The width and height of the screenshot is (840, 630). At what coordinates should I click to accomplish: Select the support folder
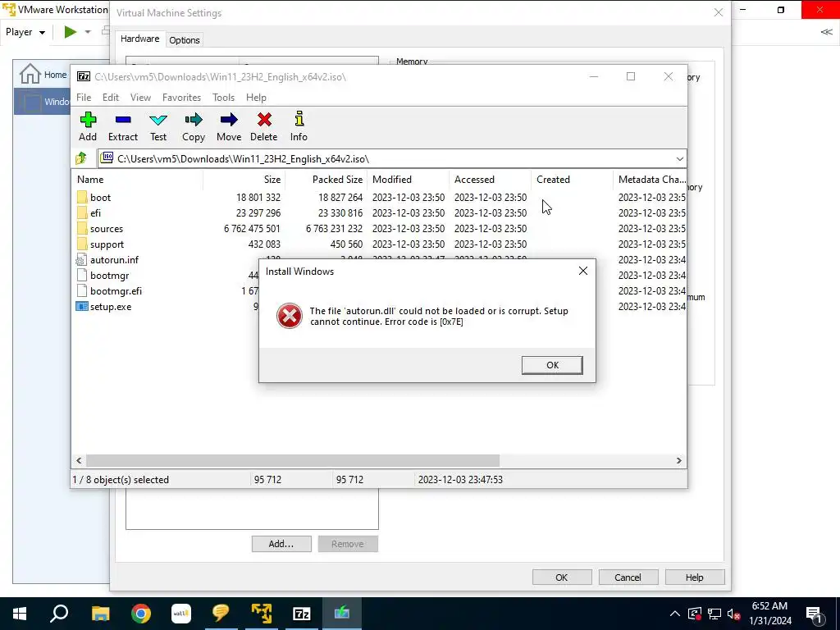tap(107, 244)
